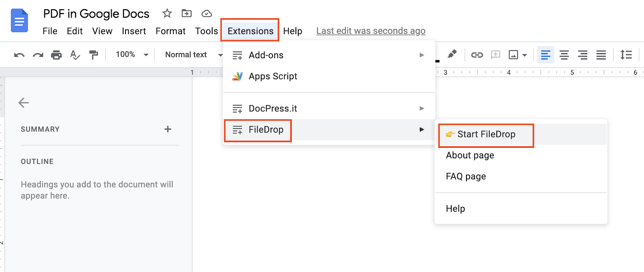
Task: Open the Last edit was seconds ago link
Action: coord(371,31)
